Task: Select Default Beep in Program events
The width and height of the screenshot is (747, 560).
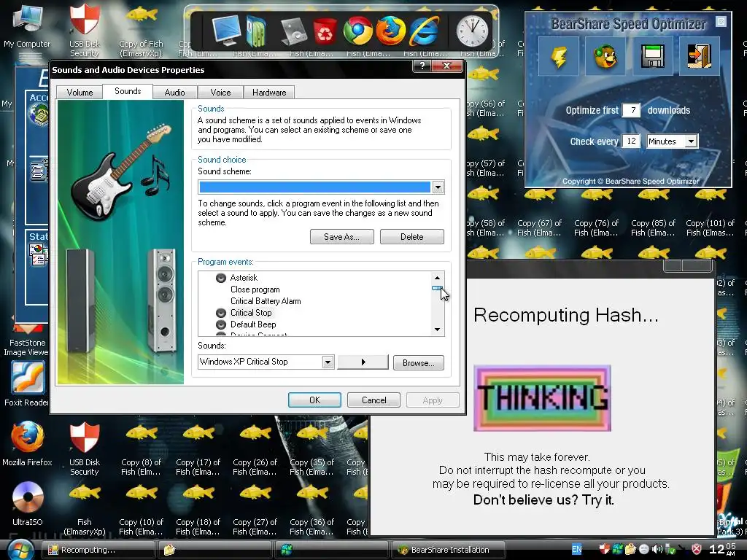Action: click(253, 324)
